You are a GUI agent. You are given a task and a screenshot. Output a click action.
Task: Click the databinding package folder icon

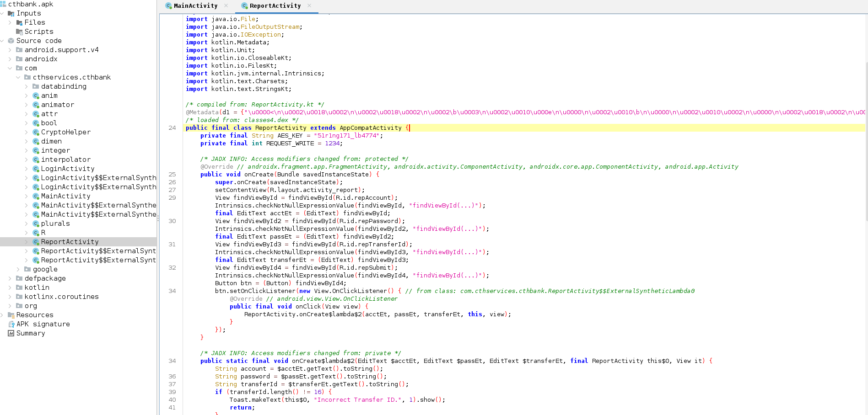[x=36, y=86]
